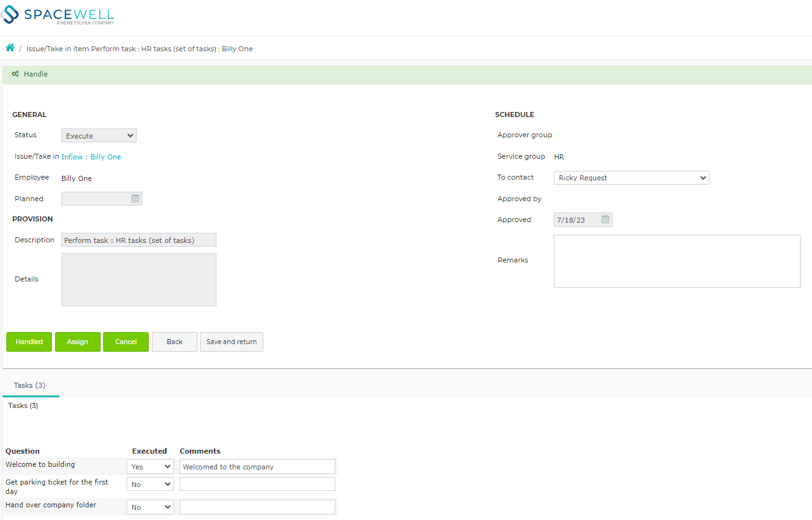Click the Question column header
This screenshot has width=812, height=520.
pos(23,451)
